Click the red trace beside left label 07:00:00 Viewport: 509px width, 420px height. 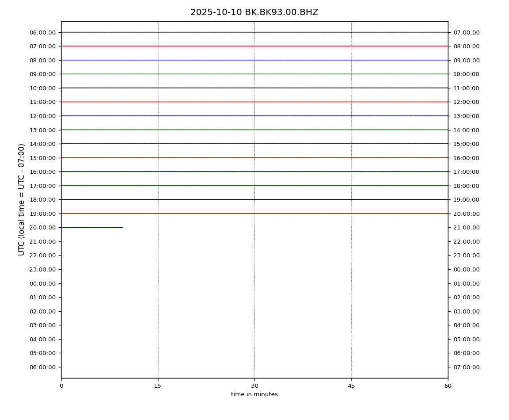[254, 46]
